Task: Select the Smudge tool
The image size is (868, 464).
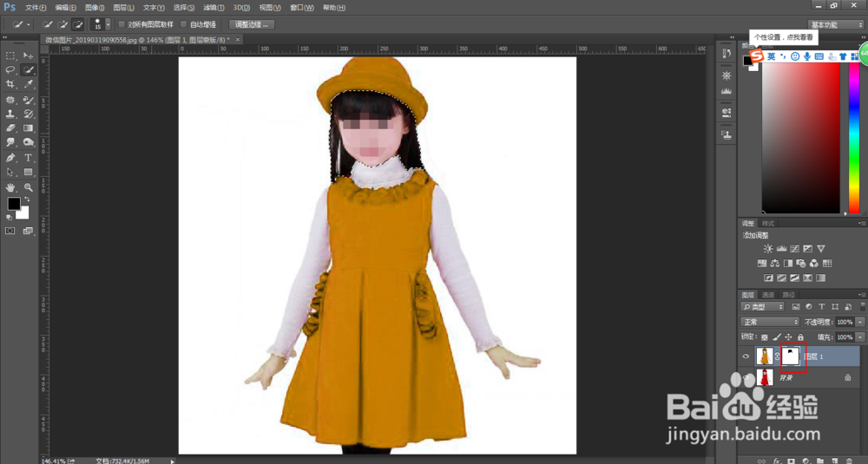Action: [x=10, y=143]
